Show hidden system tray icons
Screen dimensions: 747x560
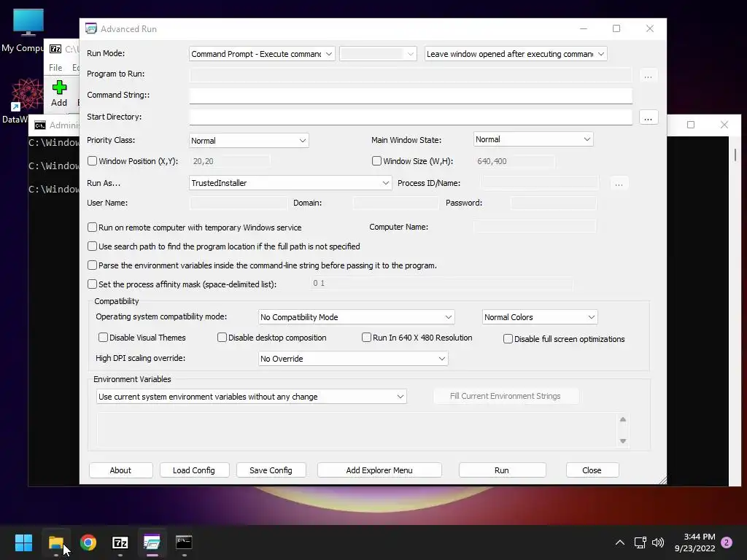click(620, 542)
